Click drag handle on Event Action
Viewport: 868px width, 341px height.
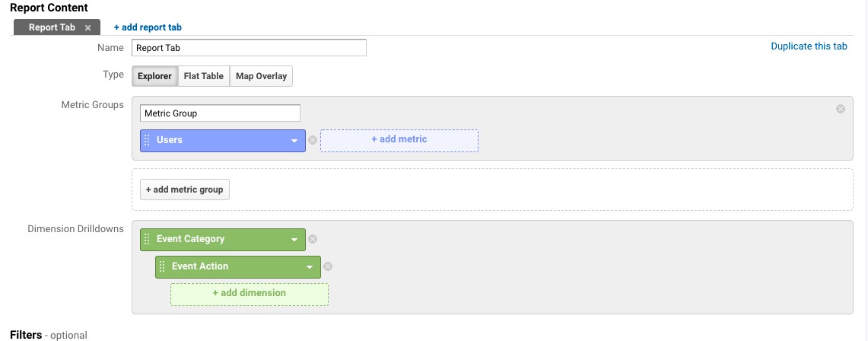click(x=163, y=266)
